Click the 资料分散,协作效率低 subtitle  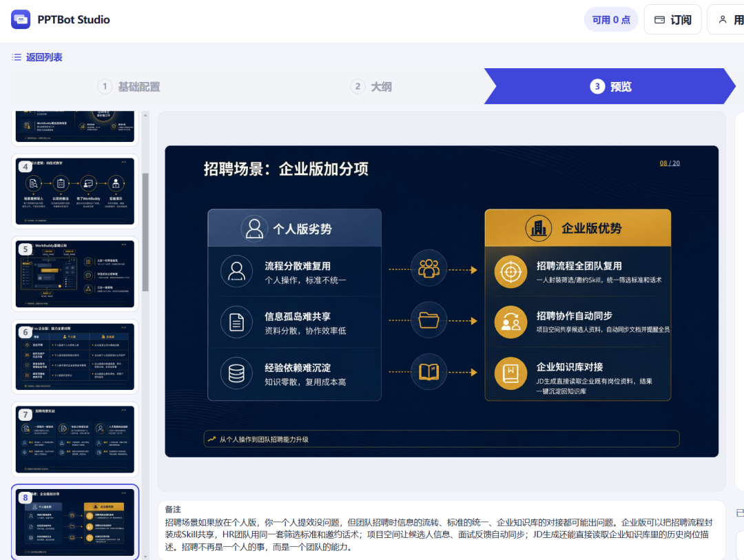[305, 331]
